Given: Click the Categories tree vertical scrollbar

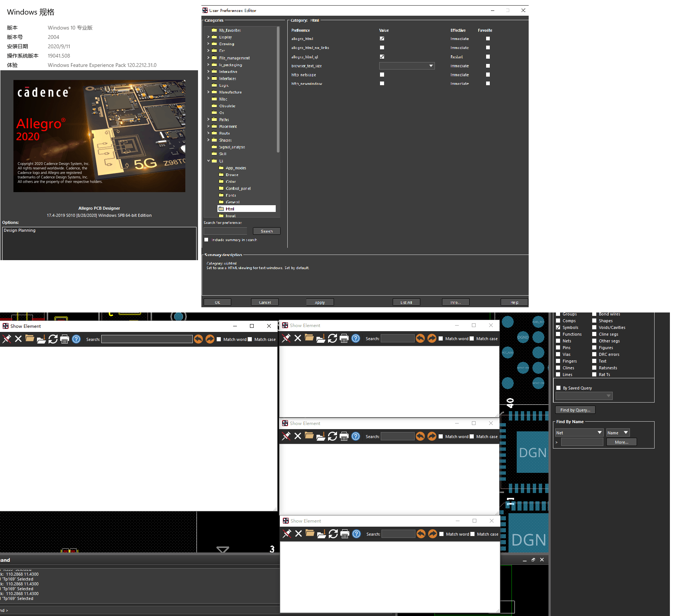Looking at the screenshot, I should (278, 90).
